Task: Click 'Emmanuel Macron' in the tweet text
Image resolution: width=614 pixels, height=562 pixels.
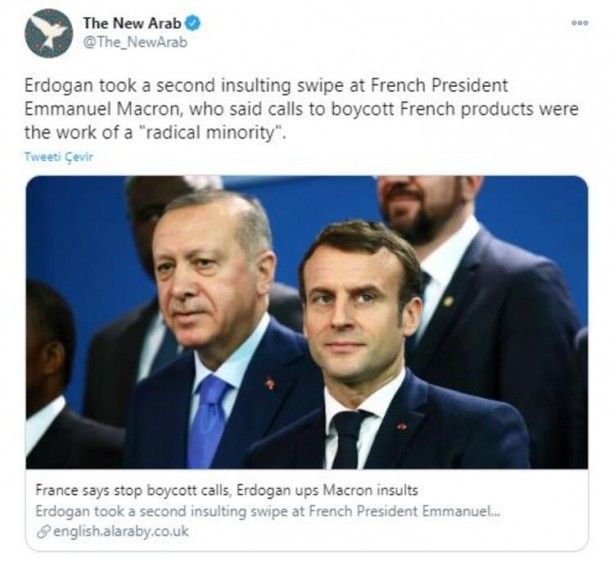Action: coord(102,109)
